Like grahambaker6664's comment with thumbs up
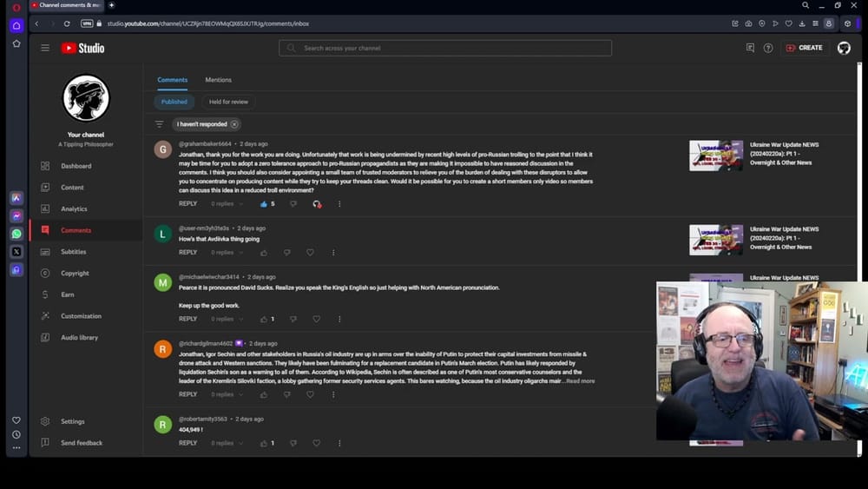 pos(264,204)
